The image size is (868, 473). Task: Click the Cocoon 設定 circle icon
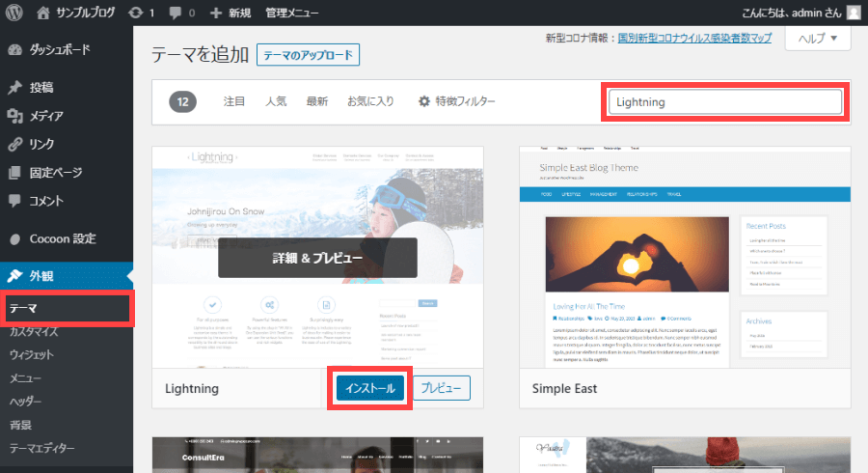click(14, 238)
